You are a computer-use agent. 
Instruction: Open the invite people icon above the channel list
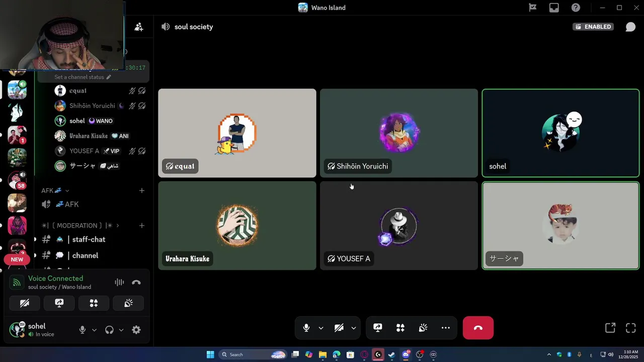pyautogui.click(x=139, y=27)
